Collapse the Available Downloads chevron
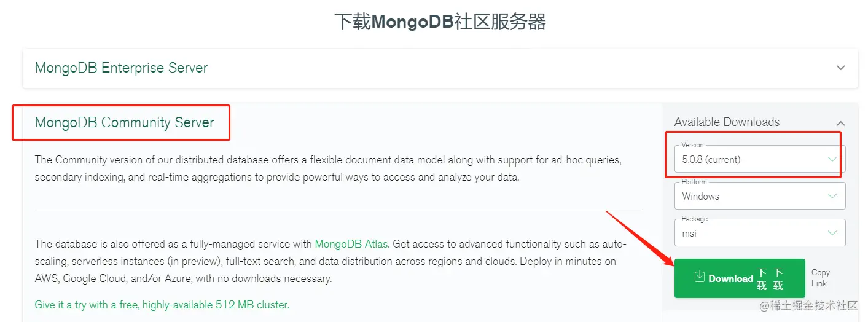The image size is (868, 322). pos(840,123)
